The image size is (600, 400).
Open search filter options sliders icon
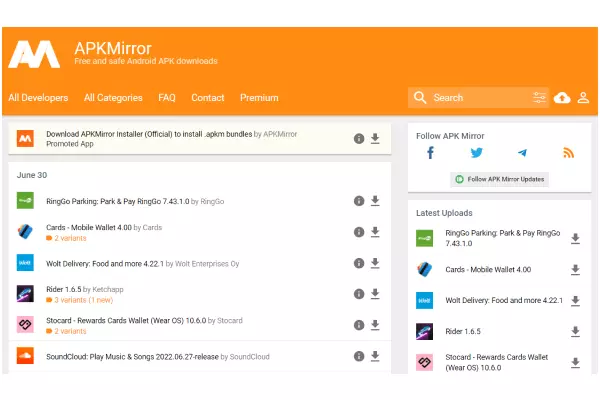tap(539, 98)
